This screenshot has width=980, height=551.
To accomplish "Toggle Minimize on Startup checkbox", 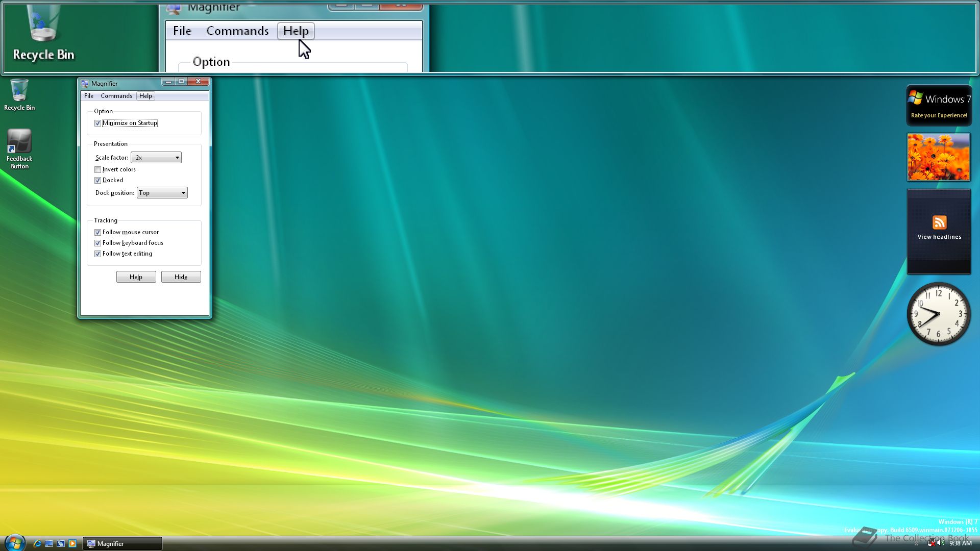I will pos(97,123).
